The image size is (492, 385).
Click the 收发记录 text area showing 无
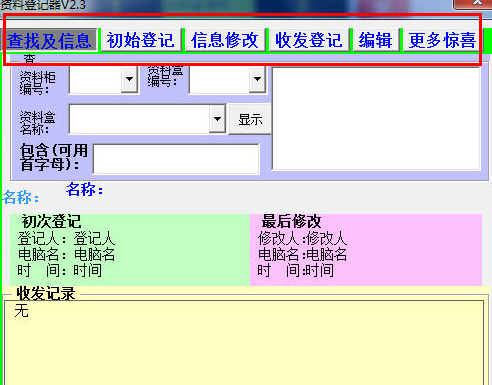pos(244,343)
